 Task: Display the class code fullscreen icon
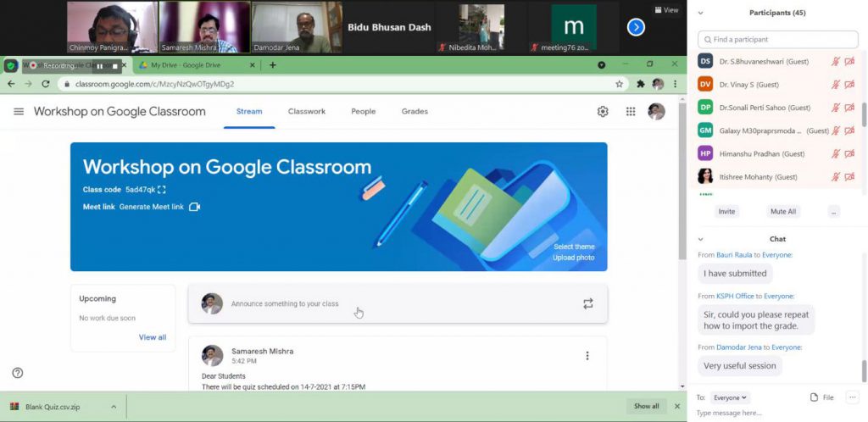[161, 190]
